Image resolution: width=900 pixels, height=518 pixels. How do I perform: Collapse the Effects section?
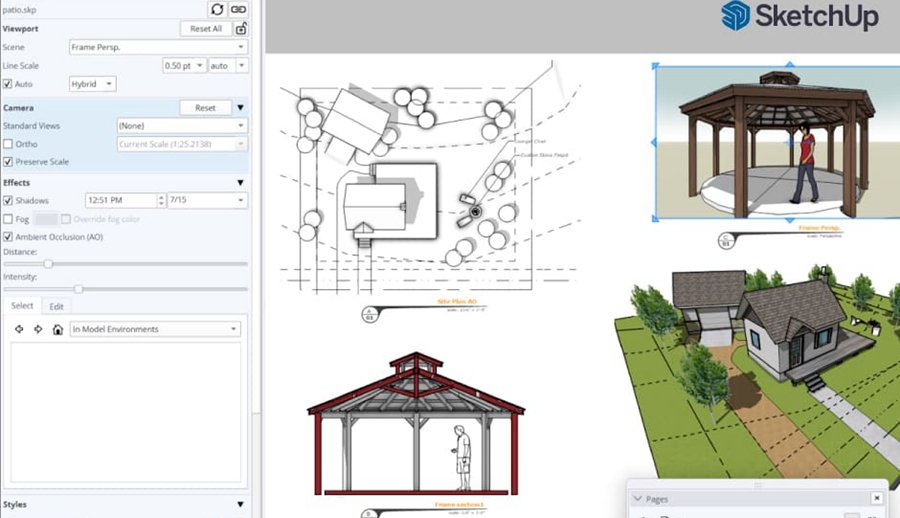tap(240, 182)
